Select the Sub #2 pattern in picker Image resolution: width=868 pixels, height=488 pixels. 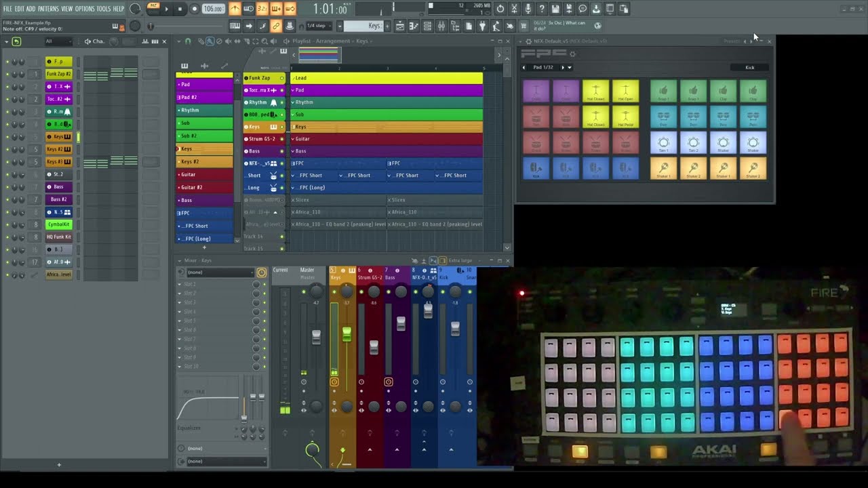point(205,136)
